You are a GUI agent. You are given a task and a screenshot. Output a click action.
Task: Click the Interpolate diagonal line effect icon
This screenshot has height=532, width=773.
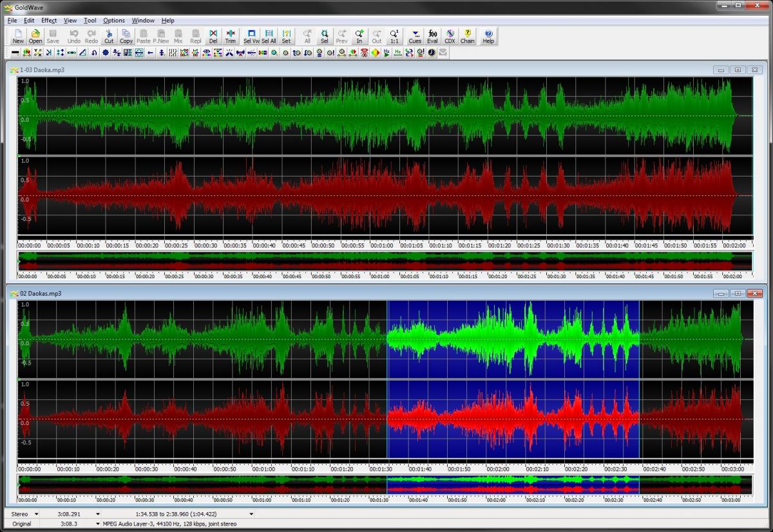(x=82, y=52)
